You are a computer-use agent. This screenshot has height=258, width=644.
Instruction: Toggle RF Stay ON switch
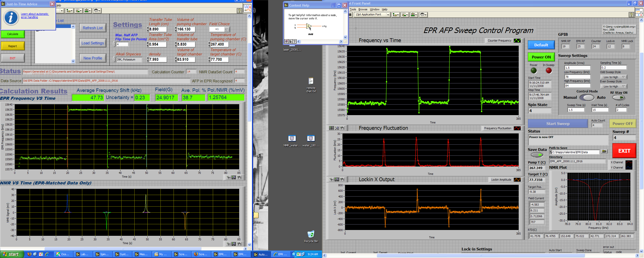click(x=619, y=98)
